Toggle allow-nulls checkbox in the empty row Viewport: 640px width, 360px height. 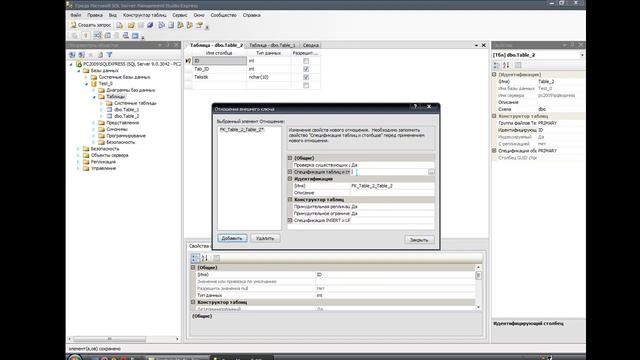click(x=306, y=85)
